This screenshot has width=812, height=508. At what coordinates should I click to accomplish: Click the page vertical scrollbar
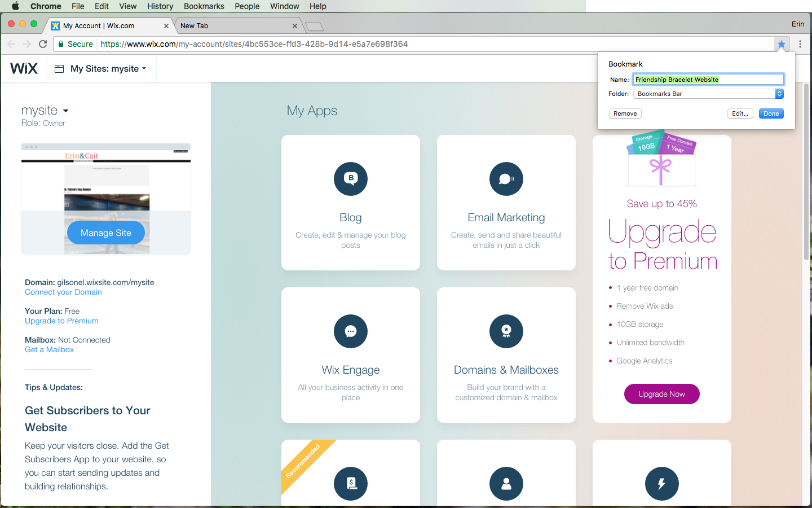pos(806,172)
